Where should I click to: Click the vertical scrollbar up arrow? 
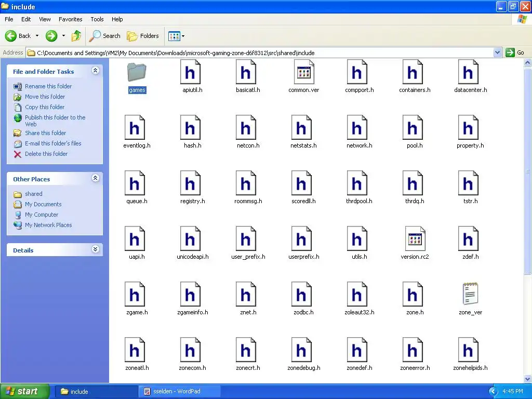pos(528,63)
